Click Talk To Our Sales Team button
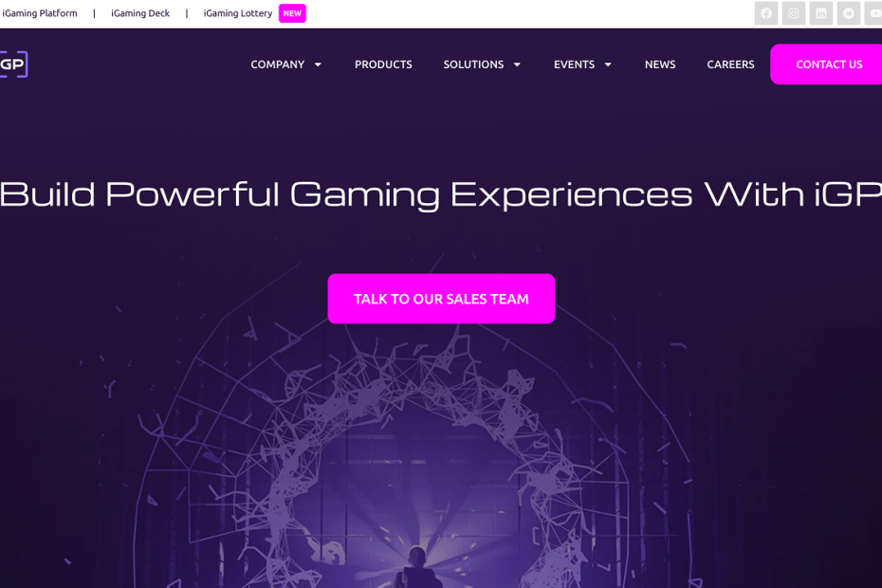The width and height of the screenshot is (882, 588). (x=442, y=299)
